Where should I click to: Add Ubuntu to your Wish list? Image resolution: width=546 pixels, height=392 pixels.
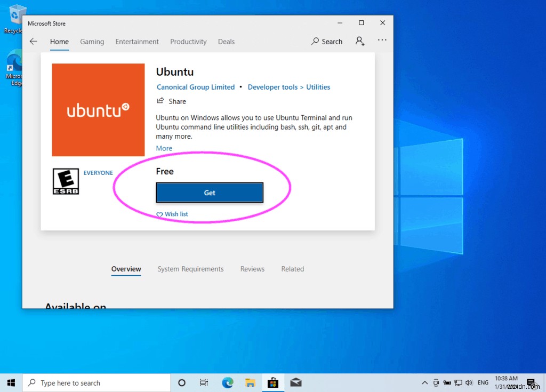coord(172,214)
